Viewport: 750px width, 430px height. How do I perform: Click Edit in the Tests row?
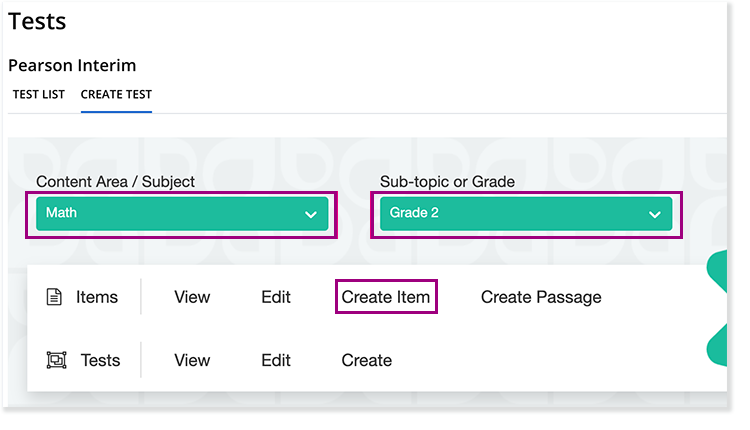[276, 360]
